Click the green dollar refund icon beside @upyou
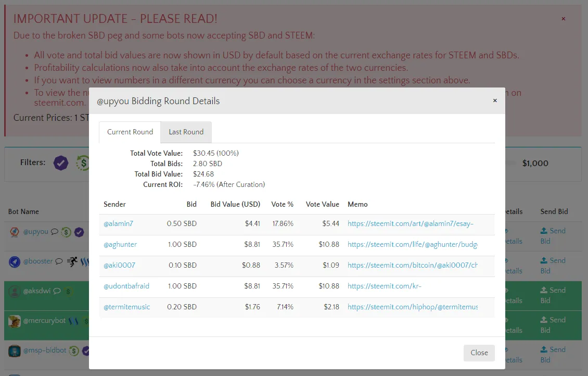 pyautogui.click(x=66, y=232)
